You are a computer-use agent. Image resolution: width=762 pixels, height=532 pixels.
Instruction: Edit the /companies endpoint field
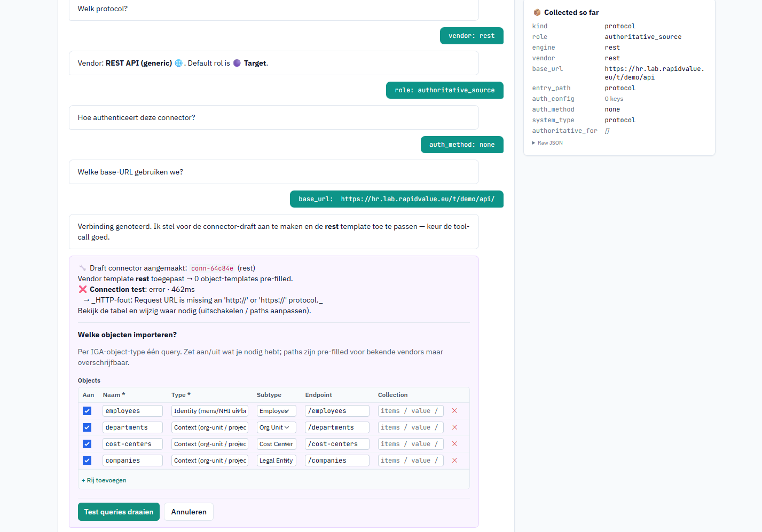337,460
